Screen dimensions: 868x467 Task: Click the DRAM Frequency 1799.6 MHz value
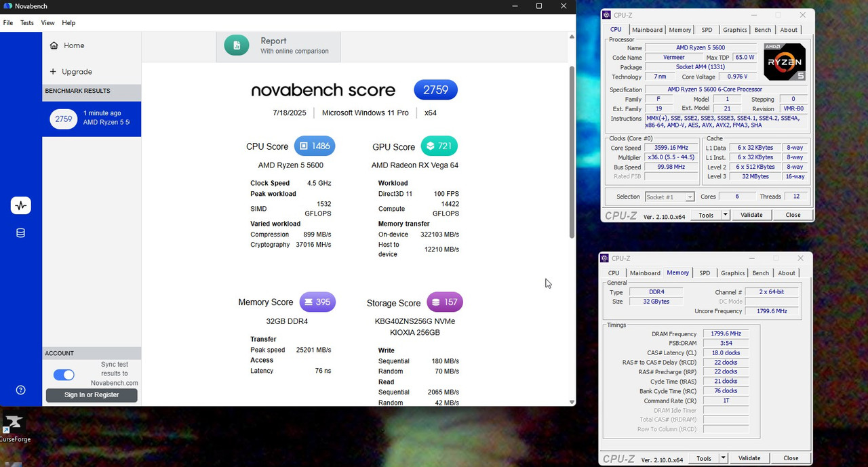[726, 334]
